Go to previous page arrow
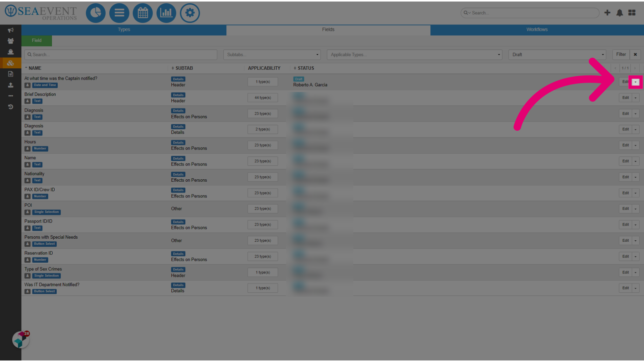This screenshot has width=644, height=362. (x=615, y=68)
